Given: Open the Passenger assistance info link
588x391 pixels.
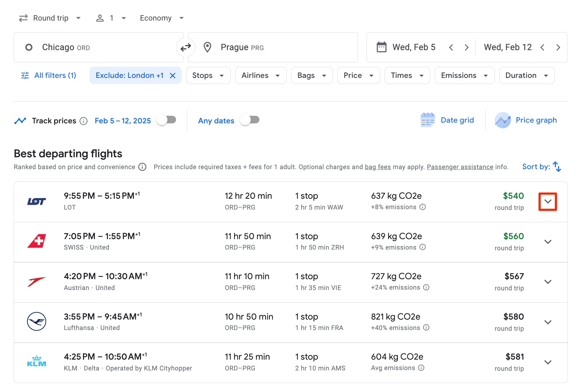Looking at the screenshot, I should (x=460, y=167).
